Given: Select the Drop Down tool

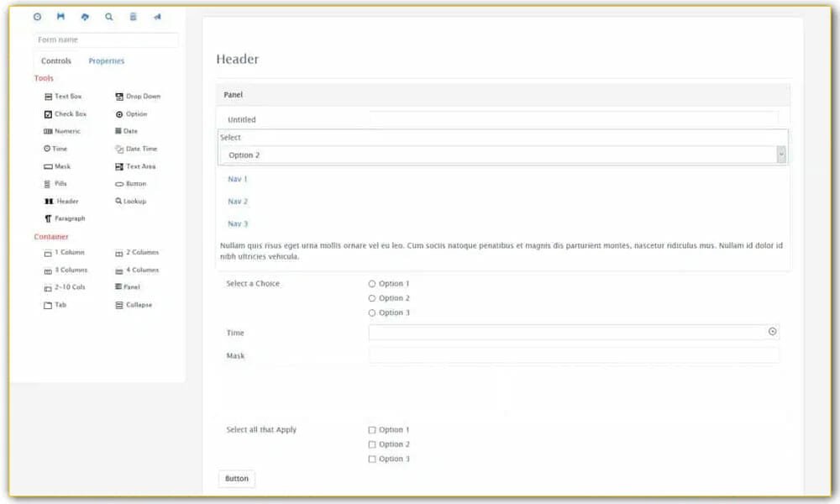Looking at the screenshot, I should [138, 96].
